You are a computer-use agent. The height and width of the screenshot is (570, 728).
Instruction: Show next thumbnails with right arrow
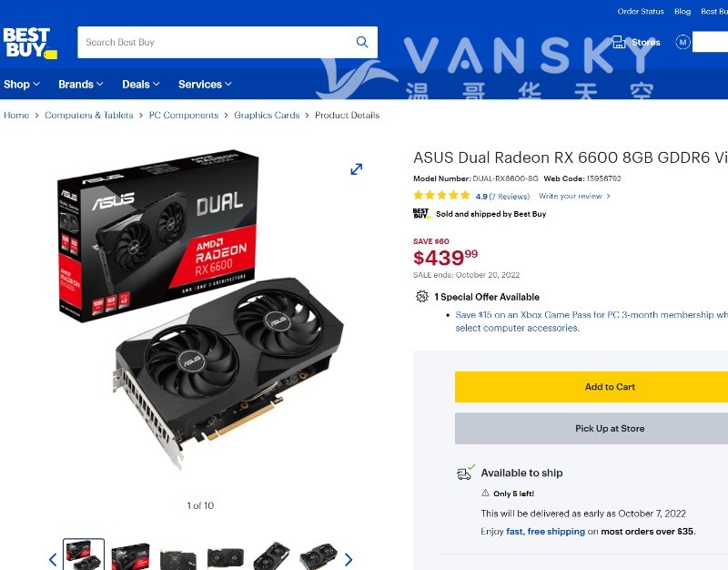[x=349, y=560]
